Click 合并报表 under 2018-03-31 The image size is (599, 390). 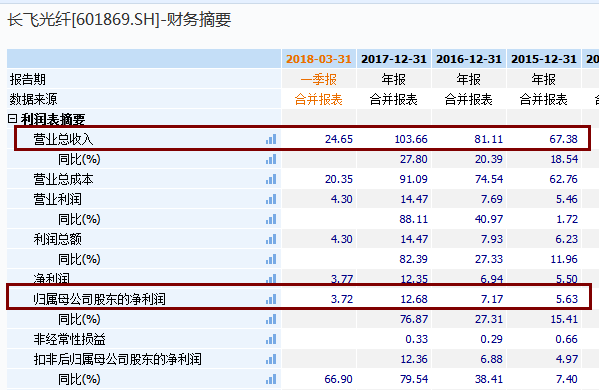click(x=319, y=100)
